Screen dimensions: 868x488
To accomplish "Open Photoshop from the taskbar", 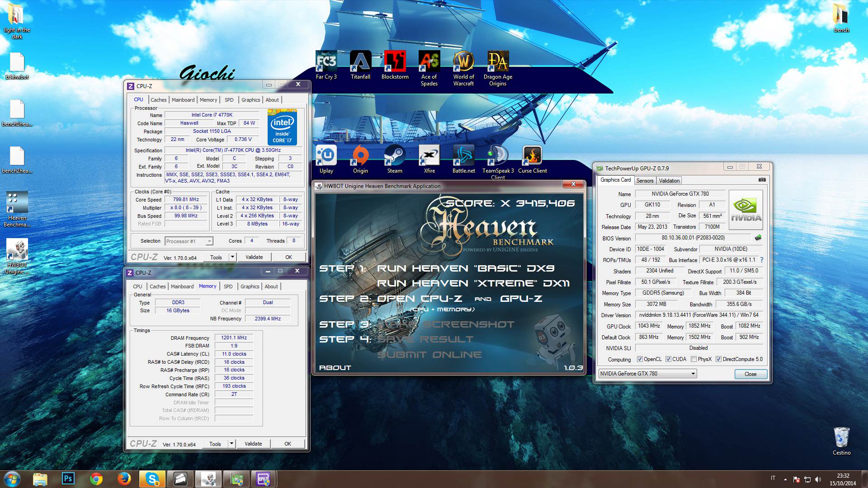I will coord(68,479).
